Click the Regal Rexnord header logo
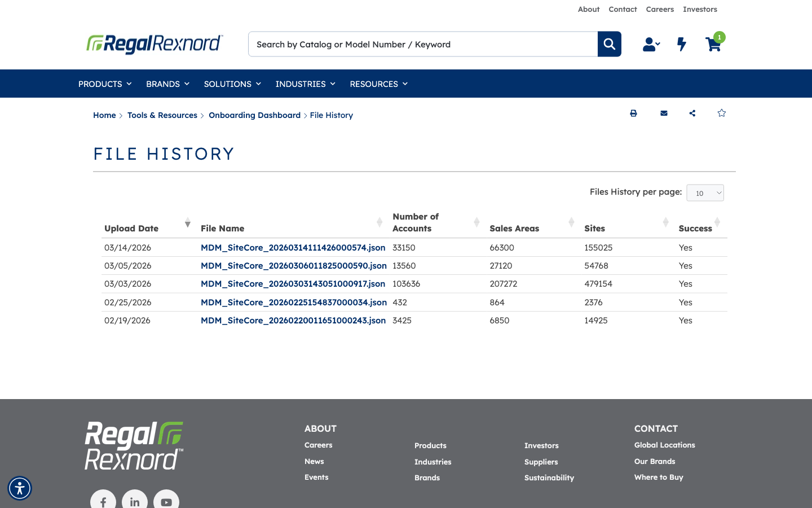Screen dimensions: 812x508 tap(155, 44)
